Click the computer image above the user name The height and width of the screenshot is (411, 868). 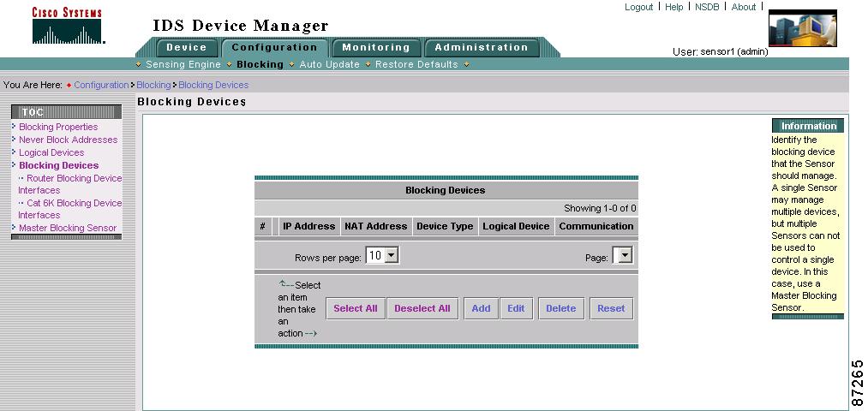tap(803, 28)
